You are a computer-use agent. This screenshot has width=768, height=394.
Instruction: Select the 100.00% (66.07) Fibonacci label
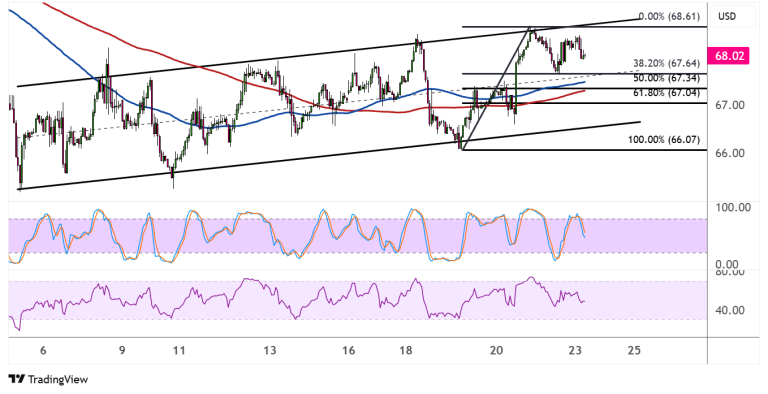(664, 140)
